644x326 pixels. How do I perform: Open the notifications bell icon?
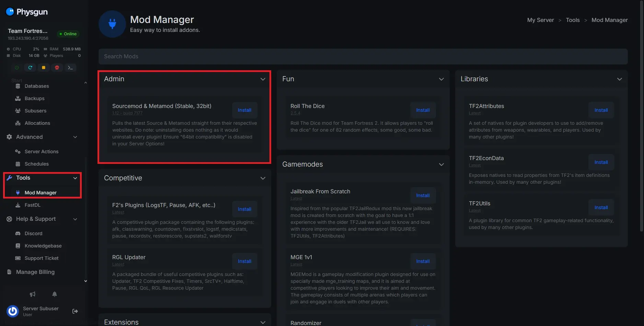click(55, 294)
